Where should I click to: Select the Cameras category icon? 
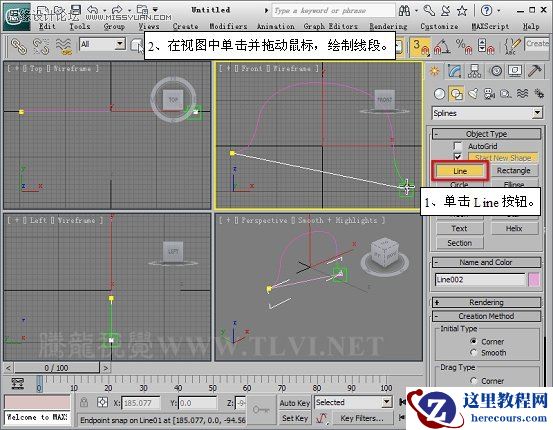point(489,94)
